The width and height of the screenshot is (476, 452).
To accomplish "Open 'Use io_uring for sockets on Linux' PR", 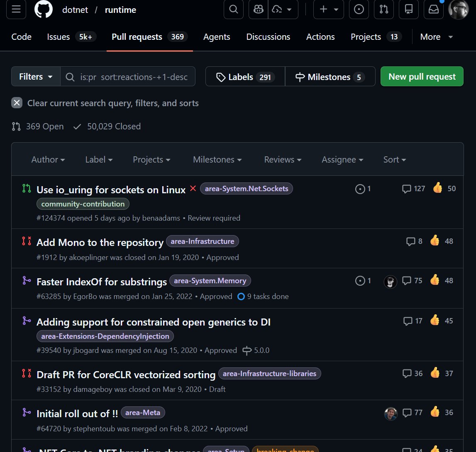I will pyautogui.click(x=111, y=190).
